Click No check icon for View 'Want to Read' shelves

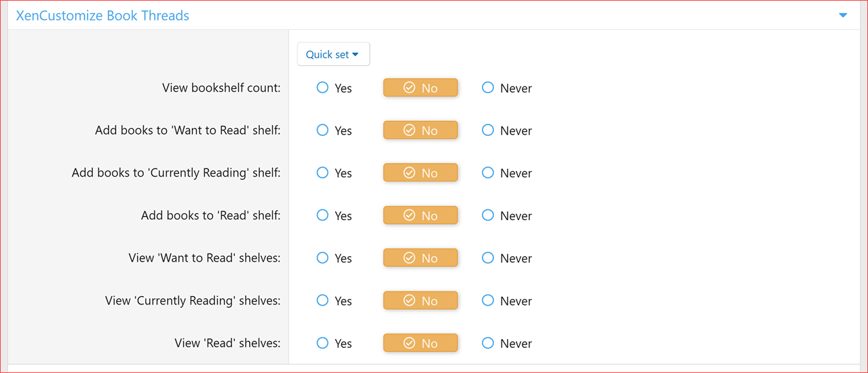point(409,258)
